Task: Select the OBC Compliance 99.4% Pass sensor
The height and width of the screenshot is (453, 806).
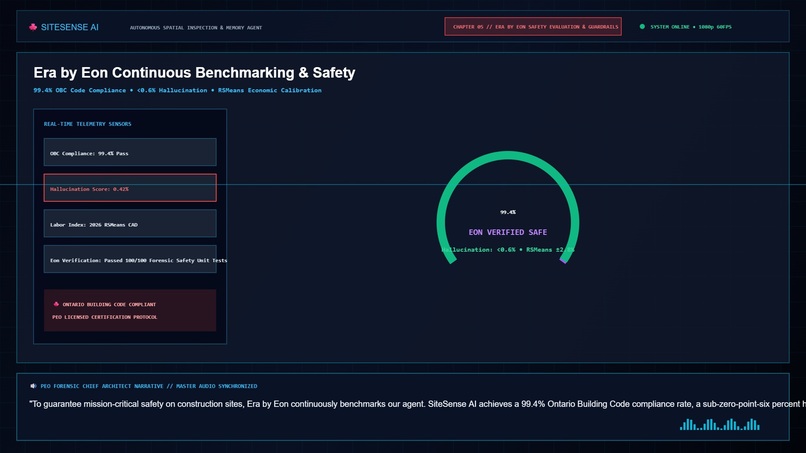Action: (x=130, y=152)
